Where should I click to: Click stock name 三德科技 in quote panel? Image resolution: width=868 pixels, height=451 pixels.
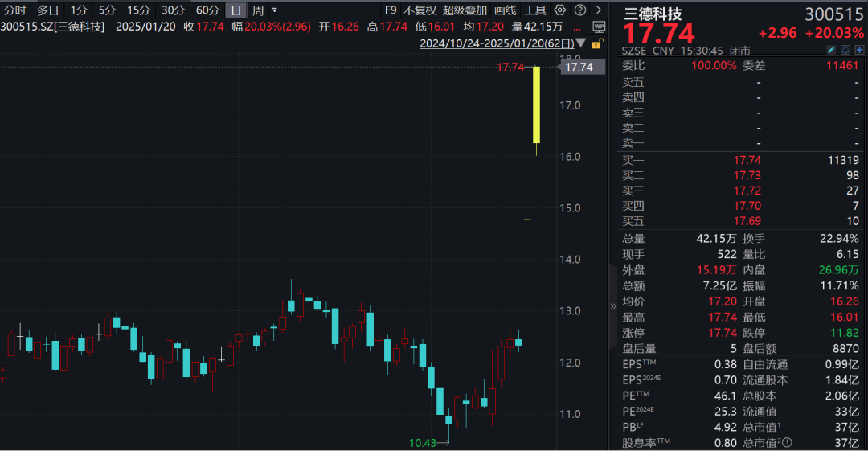coord(653,14)
